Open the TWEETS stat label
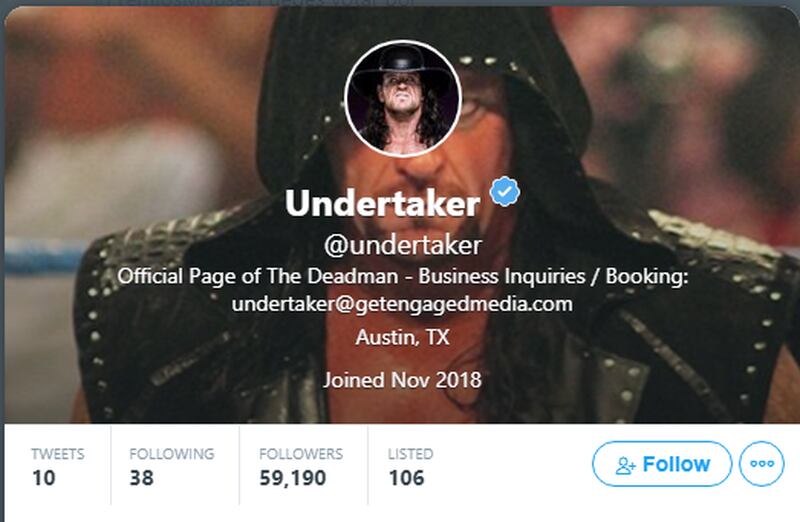The height and width of the screenshot is (522, 800). (x=58, y=454)
